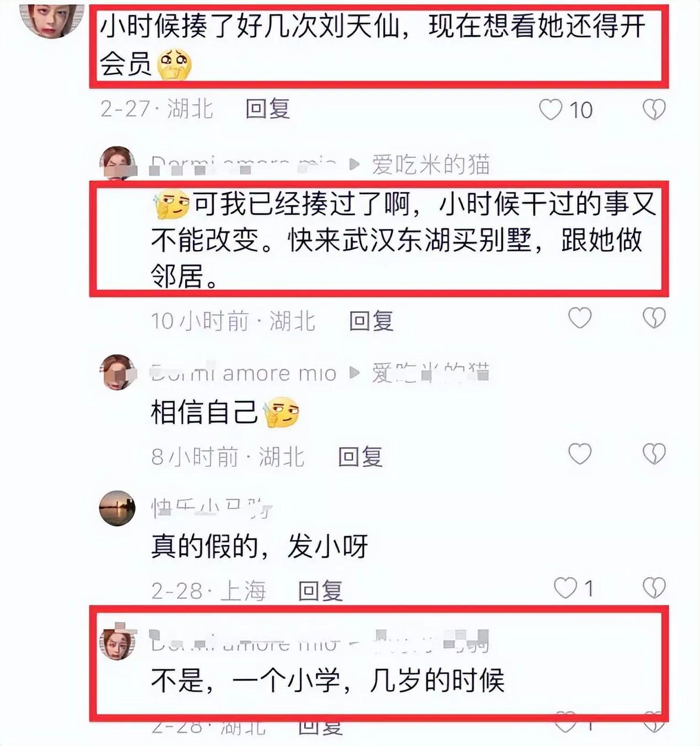Open avatar beside 不是，一个小学 comment
The height and width of the screenshot is (746, 700).
point(117,642)
